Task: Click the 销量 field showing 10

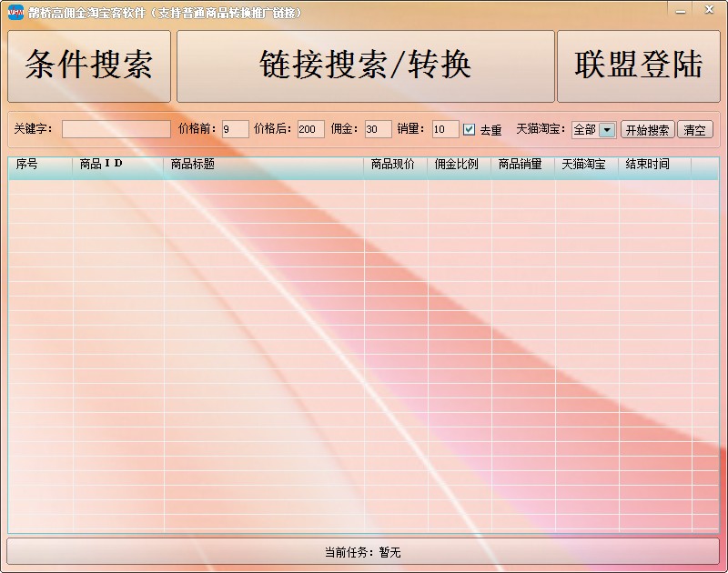Action: pos(445,129)
